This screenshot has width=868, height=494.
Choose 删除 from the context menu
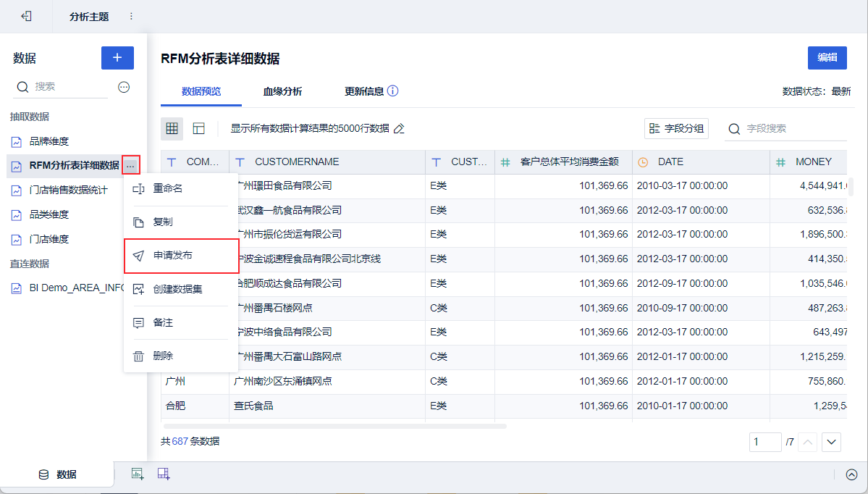[x=181, y=356]
